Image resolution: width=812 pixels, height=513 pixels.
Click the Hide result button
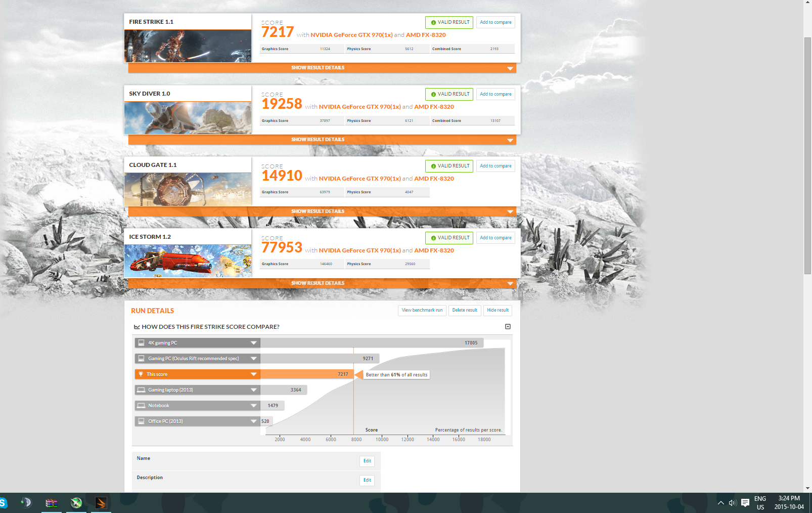coord(498,310)
